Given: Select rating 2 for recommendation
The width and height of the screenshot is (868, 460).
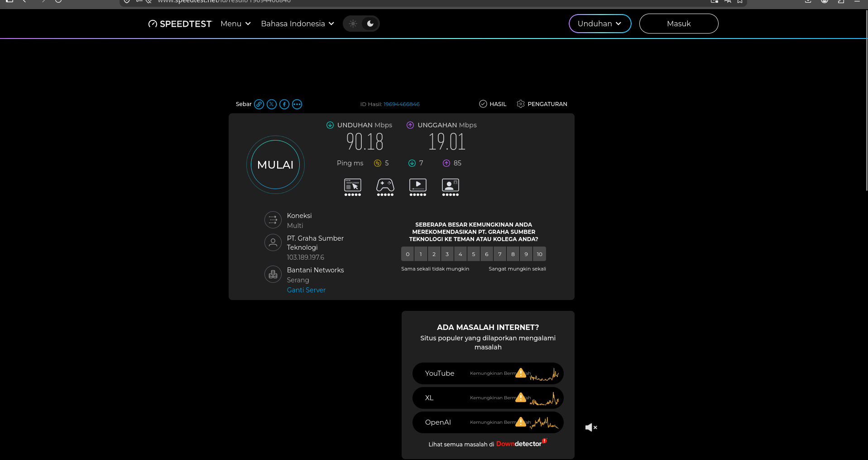Looking at the screenshot, I should [x=434, y=254].
